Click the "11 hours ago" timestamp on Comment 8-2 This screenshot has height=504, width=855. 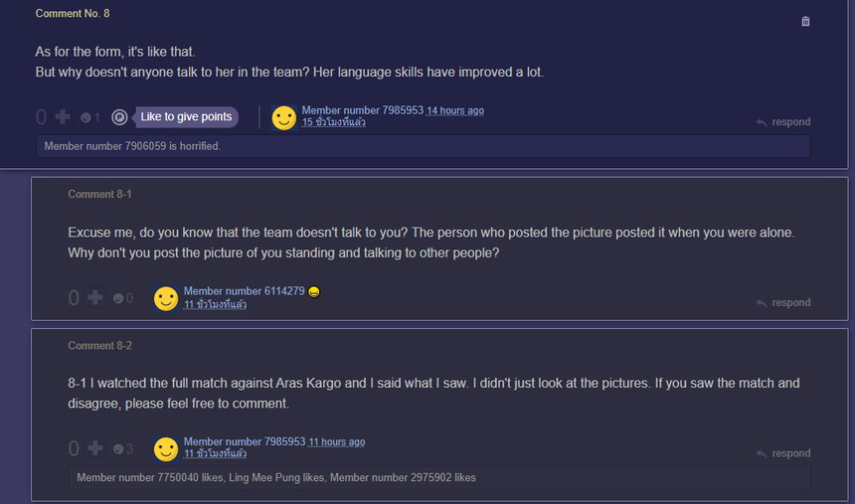coord(336,441)
